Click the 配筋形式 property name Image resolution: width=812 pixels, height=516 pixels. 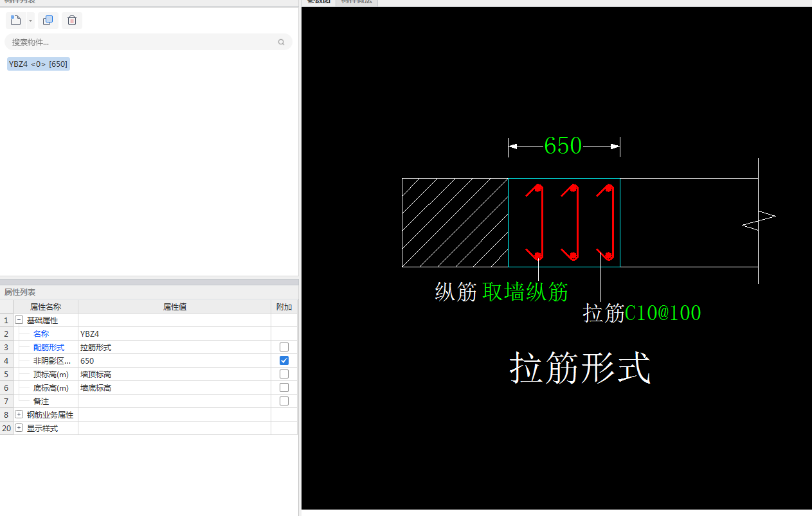pyautogui.click(x=49, y=348)
